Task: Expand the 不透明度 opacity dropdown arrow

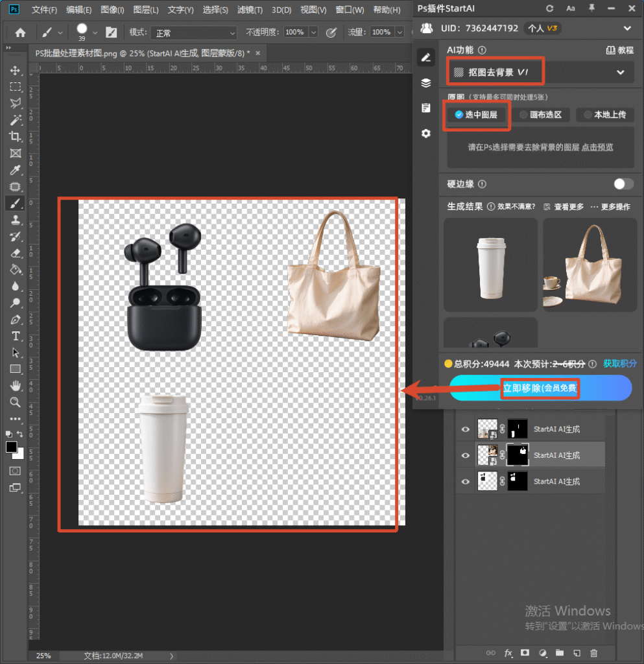Action: pyautogui.click(x=313, y=32)
